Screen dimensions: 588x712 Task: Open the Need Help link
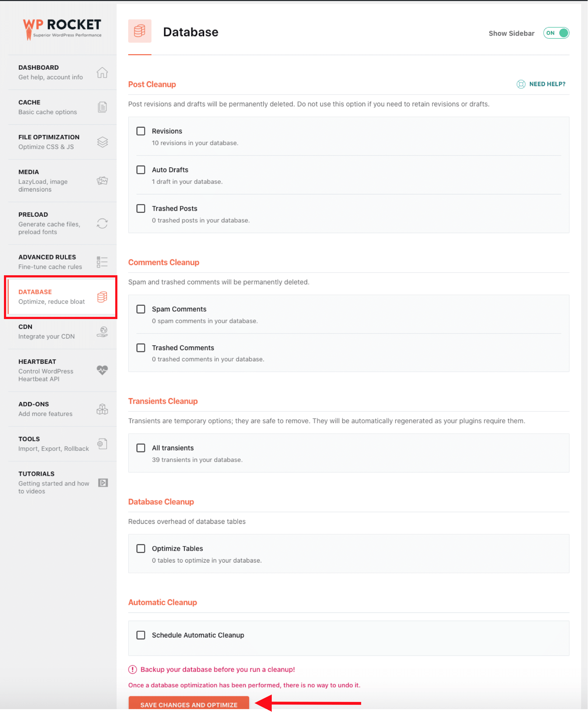pyautogui.click(x=541, y=84)
